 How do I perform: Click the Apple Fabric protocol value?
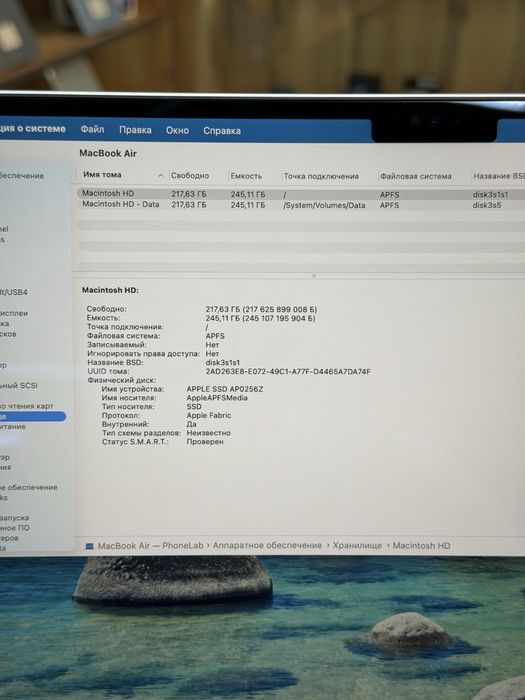click(x=209, y=416)
